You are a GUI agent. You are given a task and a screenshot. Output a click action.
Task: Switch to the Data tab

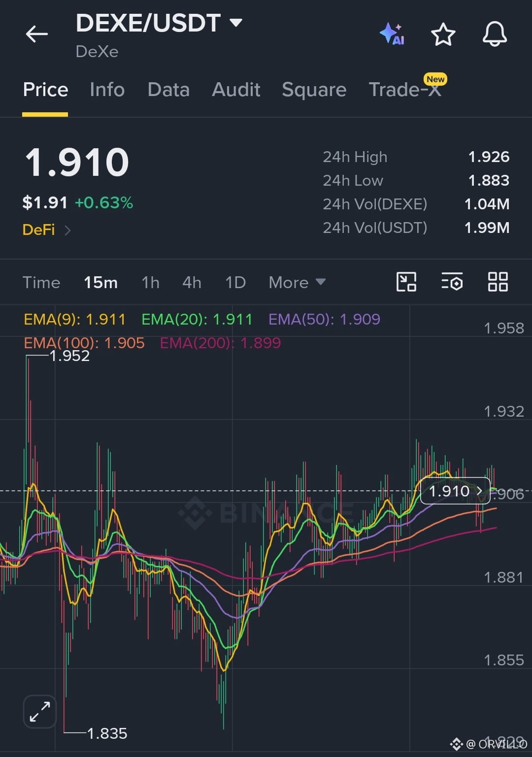(x=168, y=90)
